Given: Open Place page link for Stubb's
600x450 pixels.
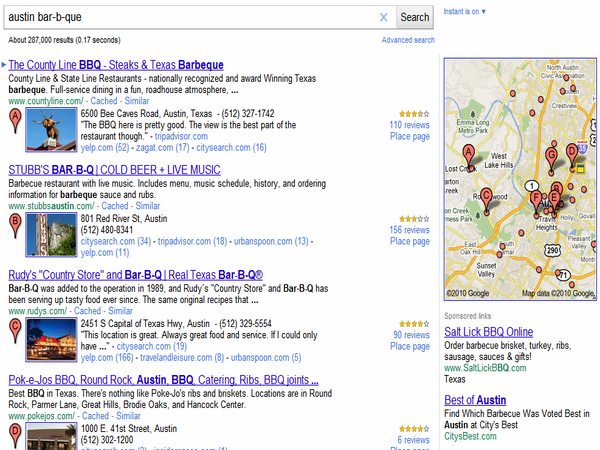Looking at the screenshot, I should [x=410, y=241].
